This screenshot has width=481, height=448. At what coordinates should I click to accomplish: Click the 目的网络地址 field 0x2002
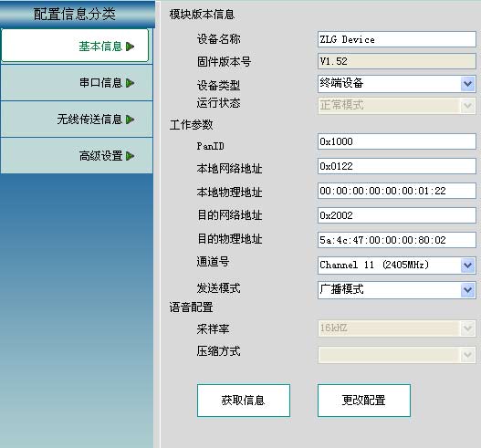point(397,215)
